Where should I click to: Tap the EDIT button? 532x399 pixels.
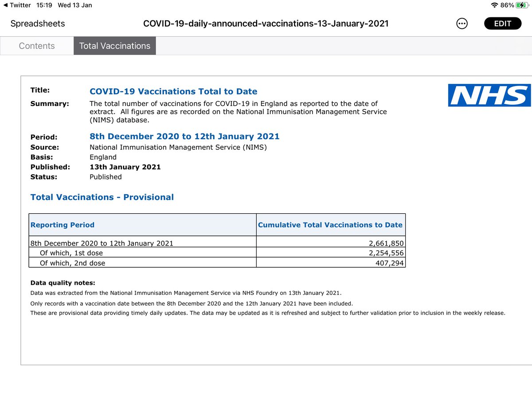502,23
